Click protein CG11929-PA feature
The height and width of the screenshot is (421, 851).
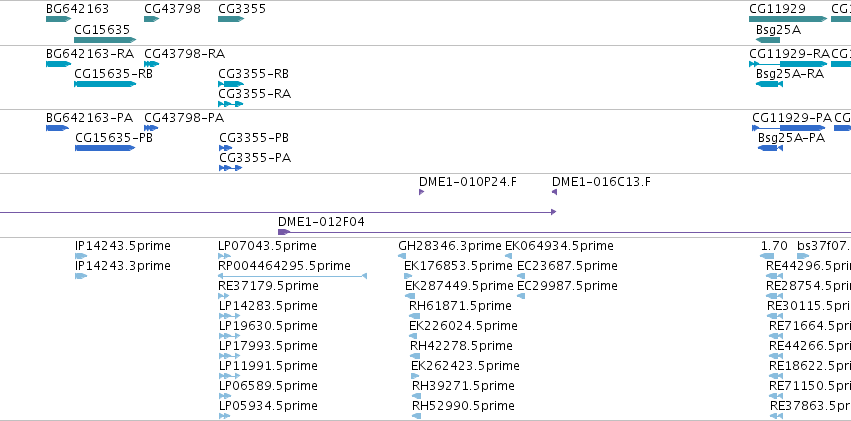pyautogui.click(x=789, y=128)
